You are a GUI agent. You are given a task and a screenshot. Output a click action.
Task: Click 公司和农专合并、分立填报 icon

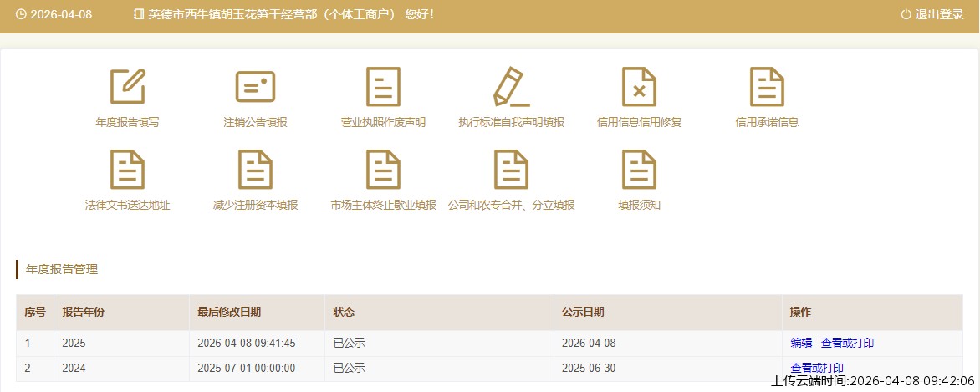[x=511, y=170]
